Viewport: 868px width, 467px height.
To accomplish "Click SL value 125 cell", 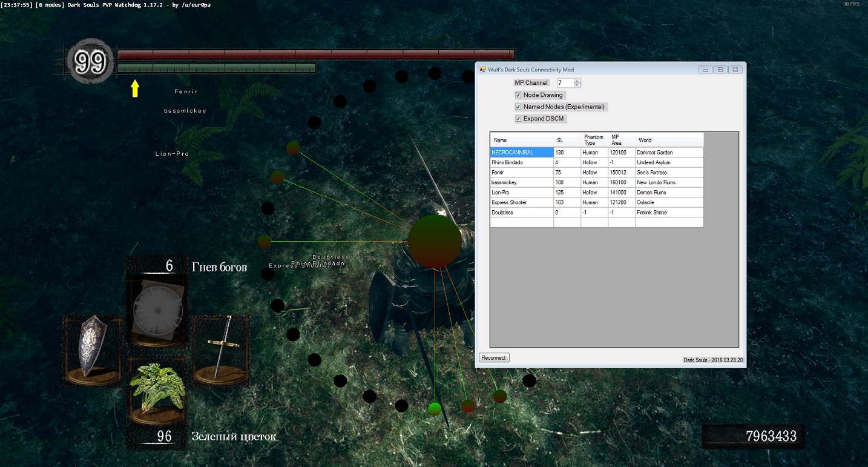I will click(567, 193).
